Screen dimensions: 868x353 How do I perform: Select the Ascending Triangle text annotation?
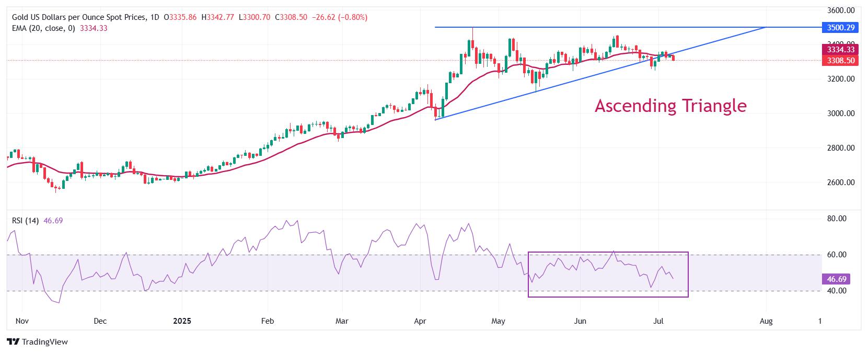click(670, 106)
